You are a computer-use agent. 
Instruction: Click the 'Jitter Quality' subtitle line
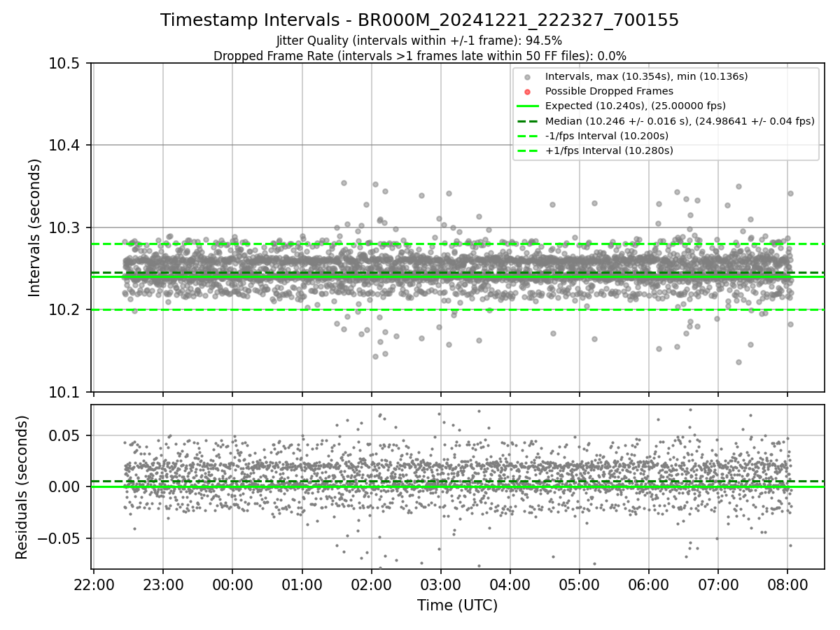[x=419, y=41]
